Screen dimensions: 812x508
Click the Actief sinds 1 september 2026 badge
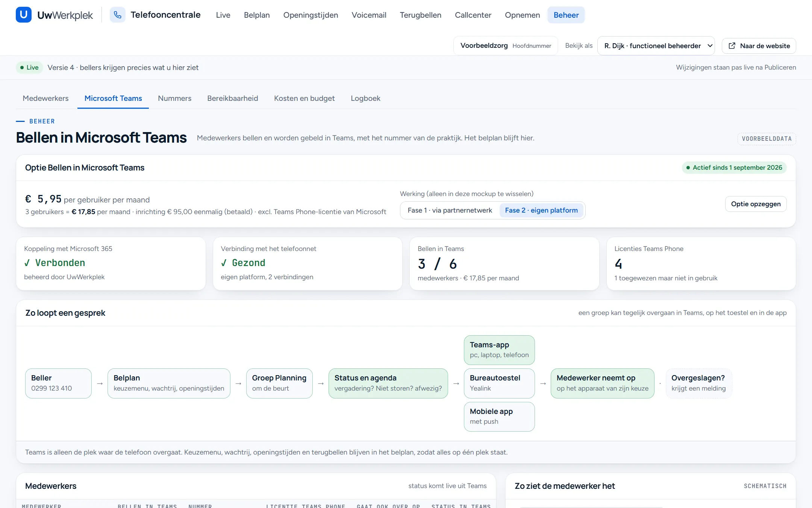(x=734, y=168)
